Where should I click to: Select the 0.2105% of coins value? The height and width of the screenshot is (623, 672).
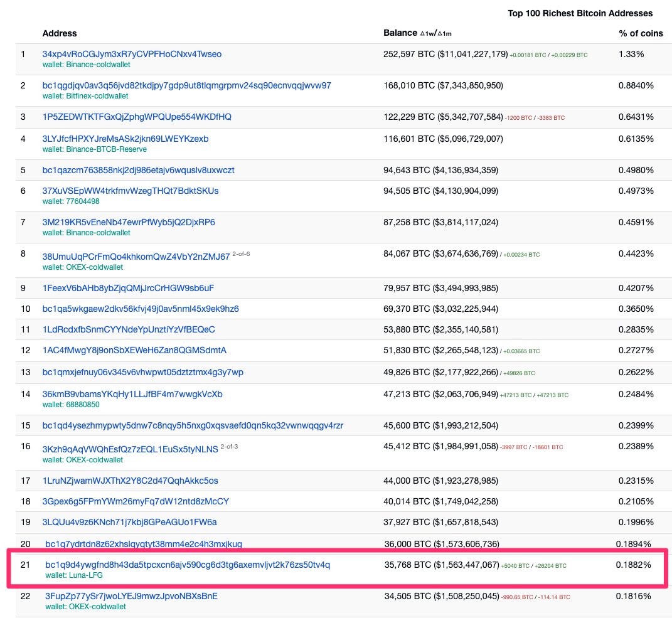coord(636,501)
